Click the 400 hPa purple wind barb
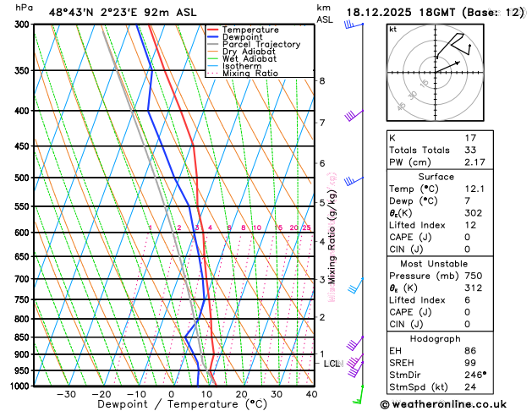The height and width of the screenshot is (411, 532). click(354, 115)
